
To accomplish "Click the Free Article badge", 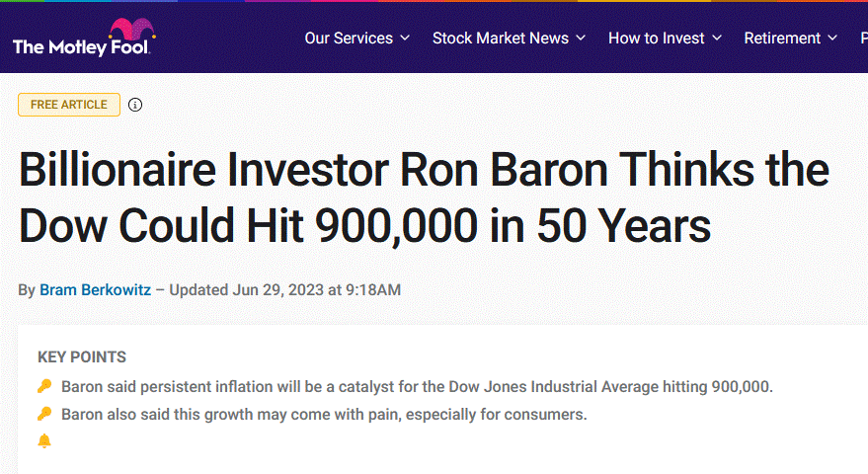I will 69,105.
